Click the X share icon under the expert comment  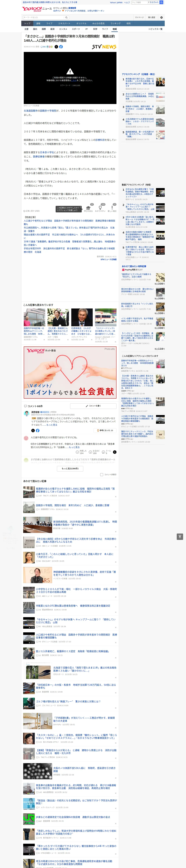(33, 431)
